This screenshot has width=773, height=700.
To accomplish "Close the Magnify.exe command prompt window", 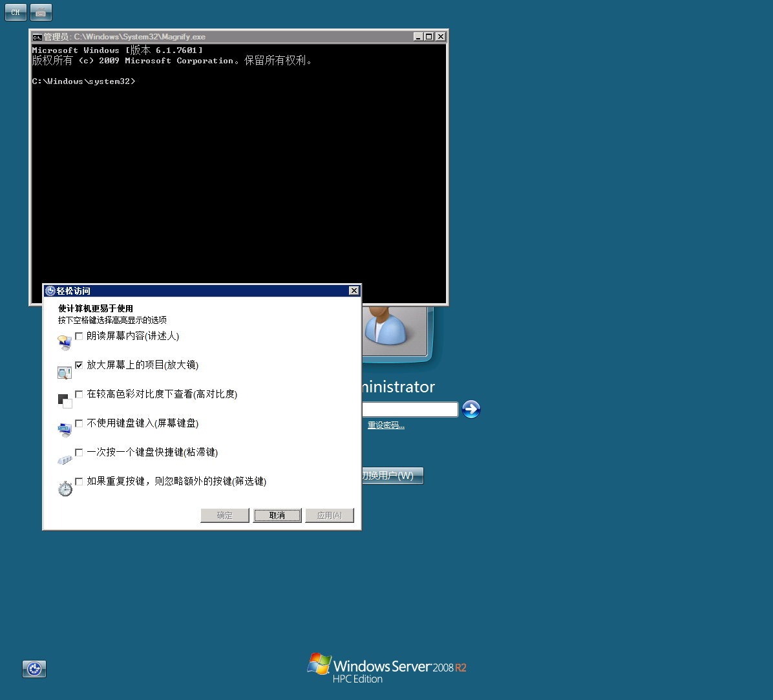I will coord(441,37).
